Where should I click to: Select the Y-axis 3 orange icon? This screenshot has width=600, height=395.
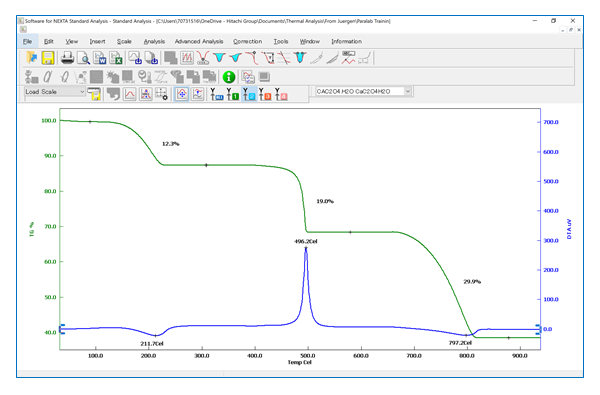(265, 94)
